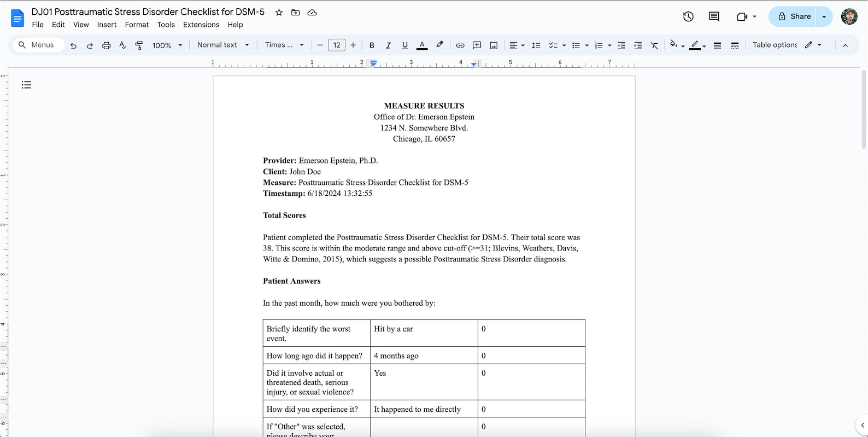This screenshot has height=437, width=868.
Task: Open Table options
Action: coord(774,45)
